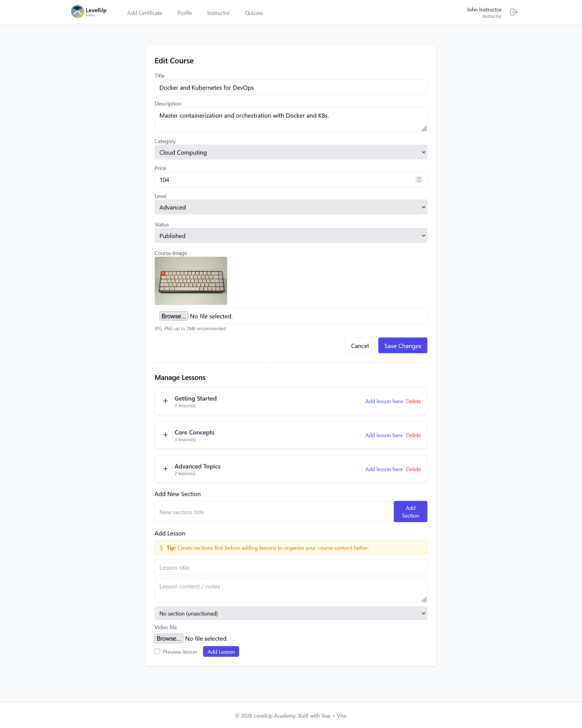Screen dimensions: 582x728
Task: Open the Level dropdown showing Advanced
Action: (291, 207)
